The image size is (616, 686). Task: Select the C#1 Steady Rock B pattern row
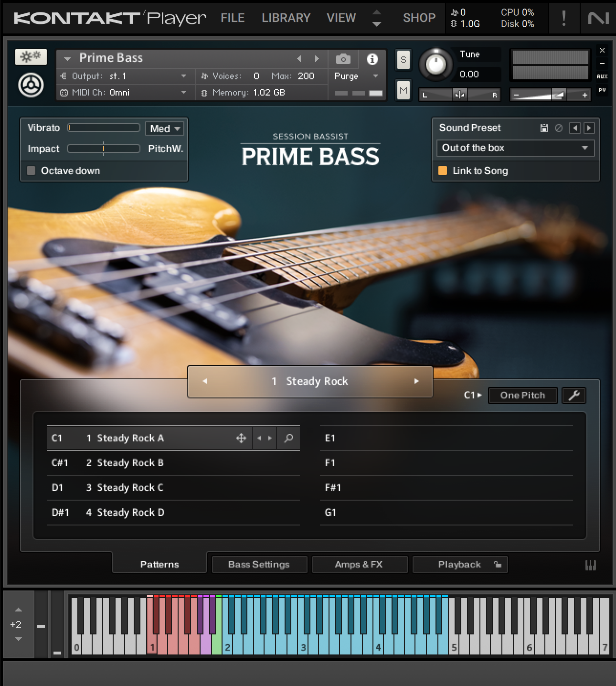point(173,463)
